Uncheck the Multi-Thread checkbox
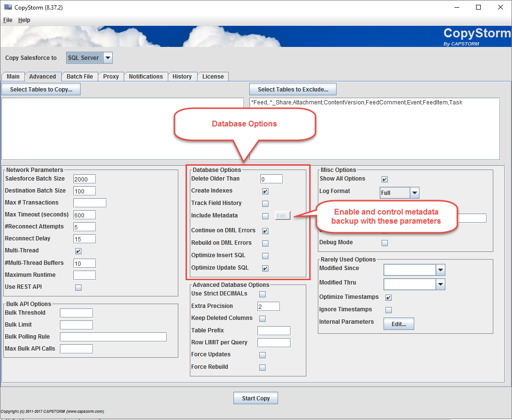This screenshot has width=512, height=420. 78,251
